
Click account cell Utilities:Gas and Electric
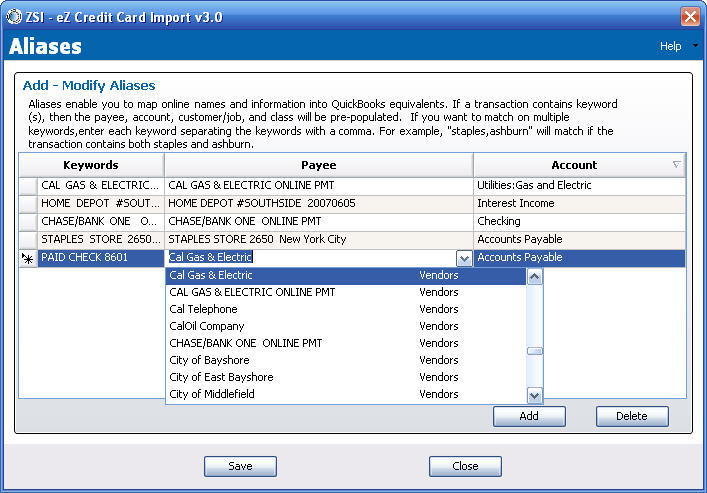580,186
